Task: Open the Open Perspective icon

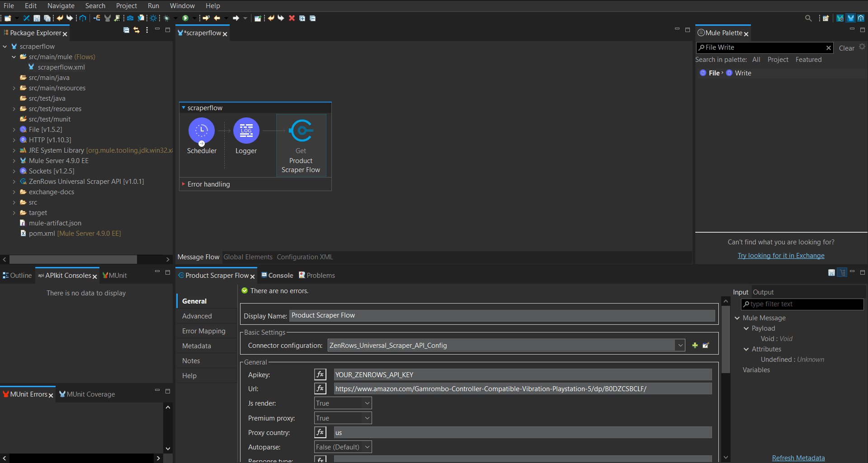Action: pos(826,18)
